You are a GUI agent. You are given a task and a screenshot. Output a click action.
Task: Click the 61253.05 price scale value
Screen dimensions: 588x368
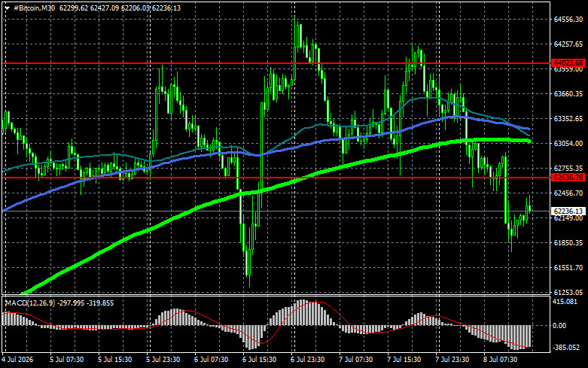point(568,292)
